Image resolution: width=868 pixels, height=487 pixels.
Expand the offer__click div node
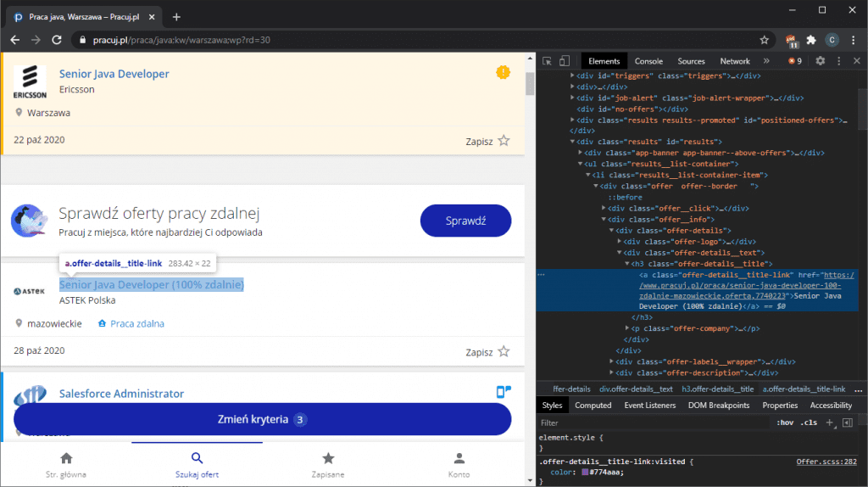[x=604, y=209]
